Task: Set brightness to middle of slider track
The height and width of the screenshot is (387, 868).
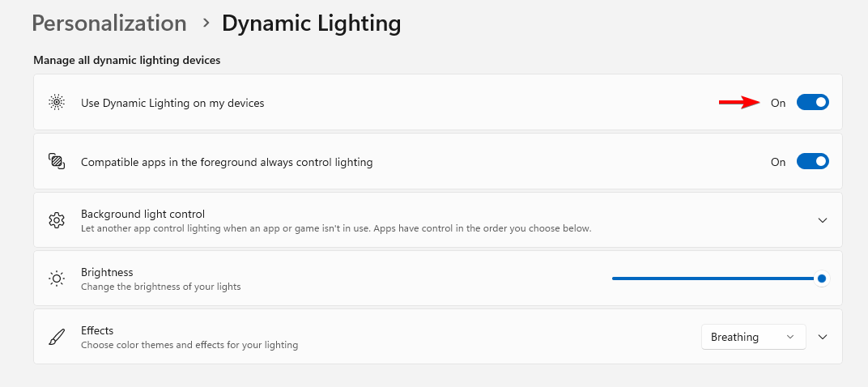Action: tap(717, 279)
